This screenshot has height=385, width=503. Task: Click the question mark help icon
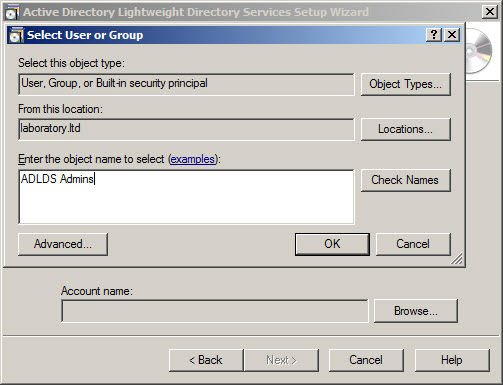click(x=434, y=35)
